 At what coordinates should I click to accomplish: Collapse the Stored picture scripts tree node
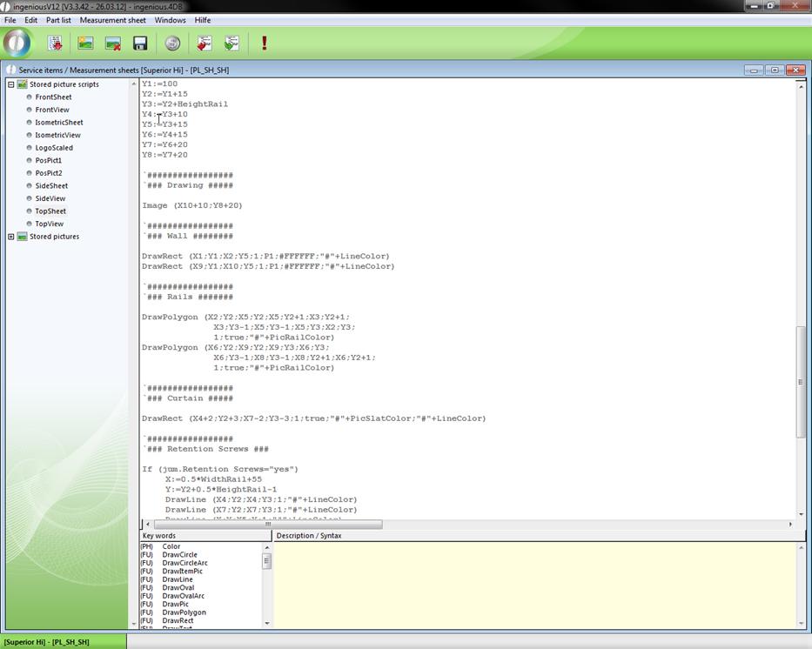click(x=11, y=84)
